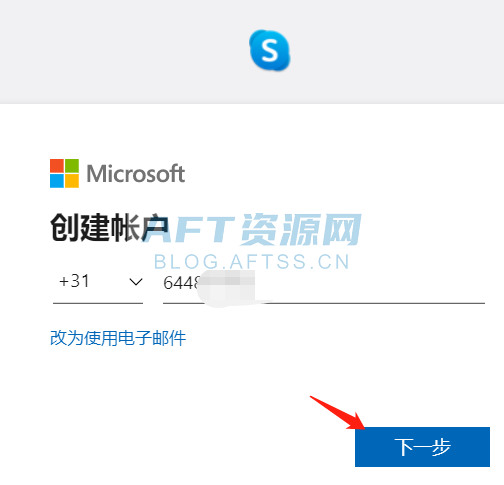Select the Microsoft wordmark text
This screenshot has height=485, width=504.
click(135, 174)
